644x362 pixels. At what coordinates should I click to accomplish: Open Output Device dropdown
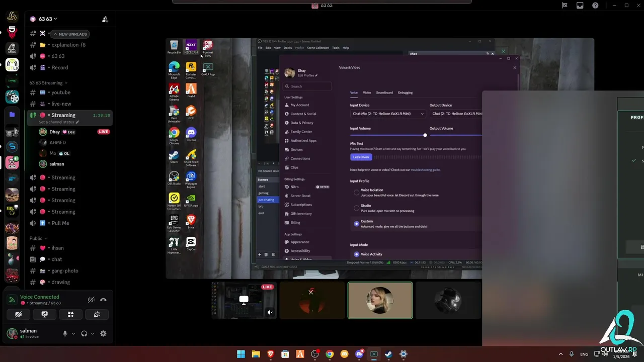[x=456, y=114]
